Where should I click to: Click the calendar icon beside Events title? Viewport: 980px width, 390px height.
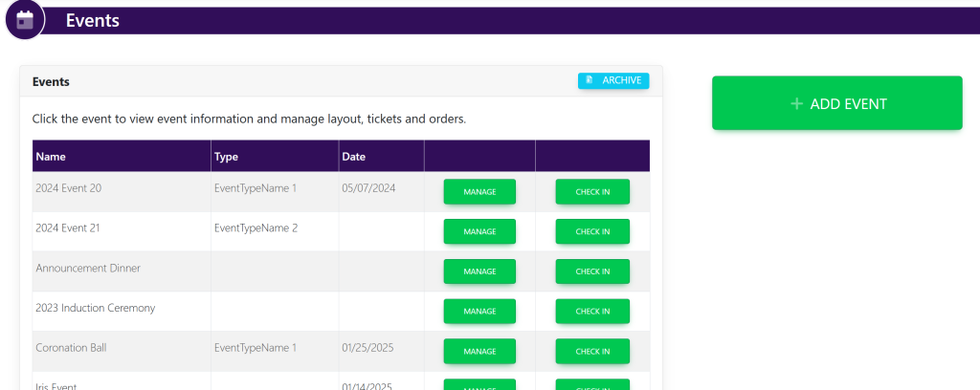point(25,20)
